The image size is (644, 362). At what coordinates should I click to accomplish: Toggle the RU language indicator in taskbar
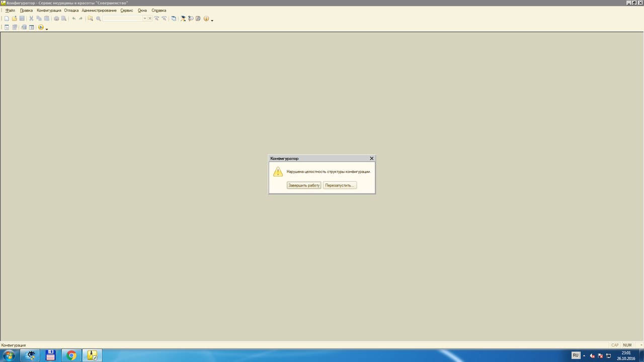pos(576,355)
